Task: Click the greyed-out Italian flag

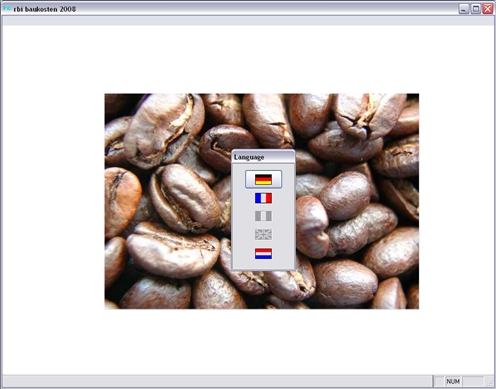Action: click(x=263, y=216)
